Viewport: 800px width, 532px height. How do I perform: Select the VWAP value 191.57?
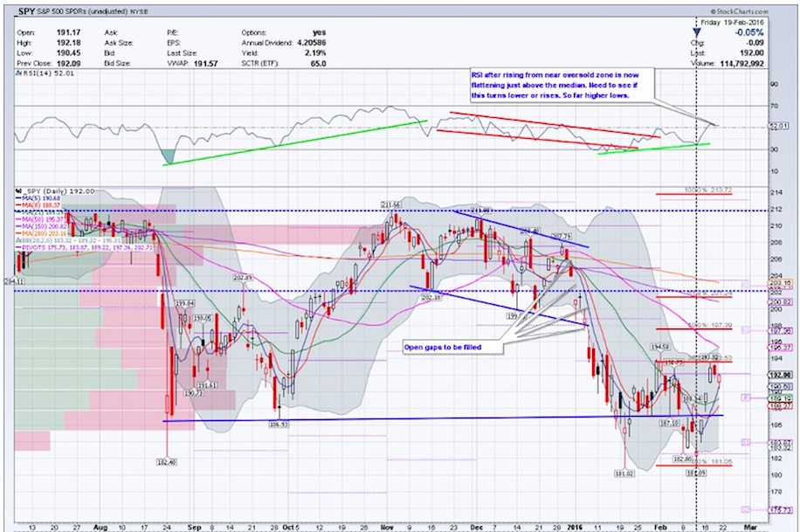205,64
